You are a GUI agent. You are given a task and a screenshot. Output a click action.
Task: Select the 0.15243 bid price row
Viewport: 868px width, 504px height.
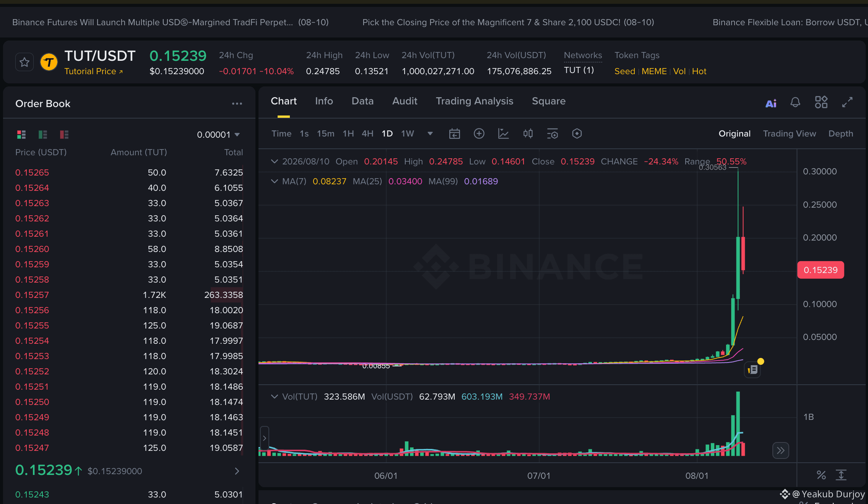[129, 494]
